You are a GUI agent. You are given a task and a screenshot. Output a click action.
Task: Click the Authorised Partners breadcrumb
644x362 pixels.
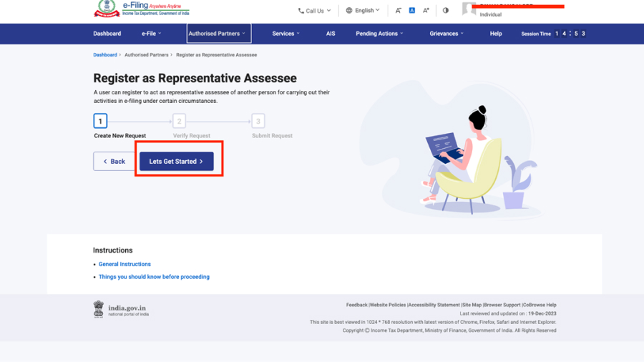click(x=147, y=54)
